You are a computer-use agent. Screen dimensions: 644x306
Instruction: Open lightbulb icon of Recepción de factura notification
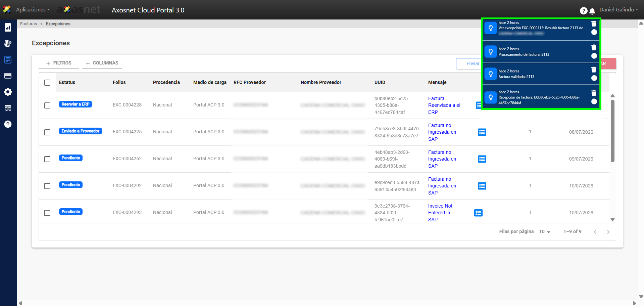[491, 97]
